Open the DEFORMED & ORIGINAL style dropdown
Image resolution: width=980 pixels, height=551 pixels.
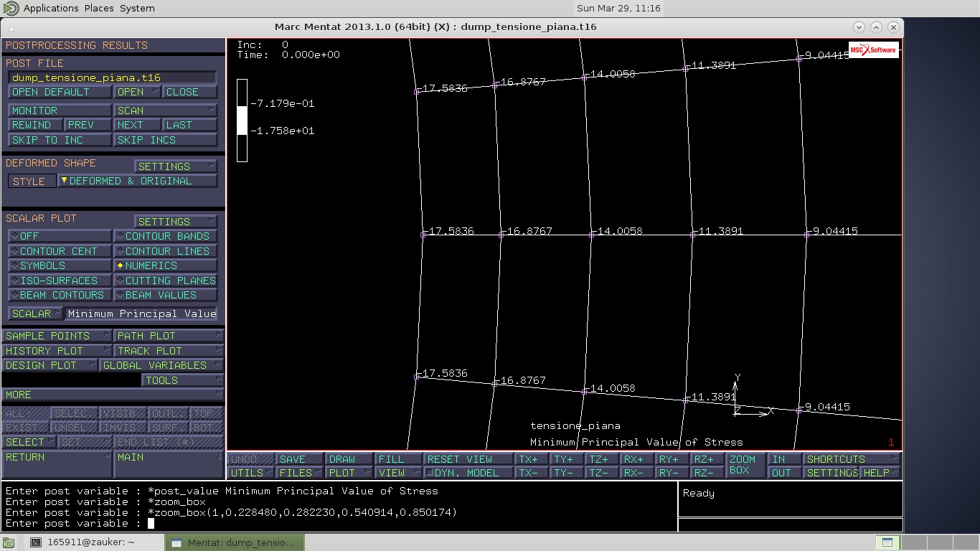(x=137, y=181)
